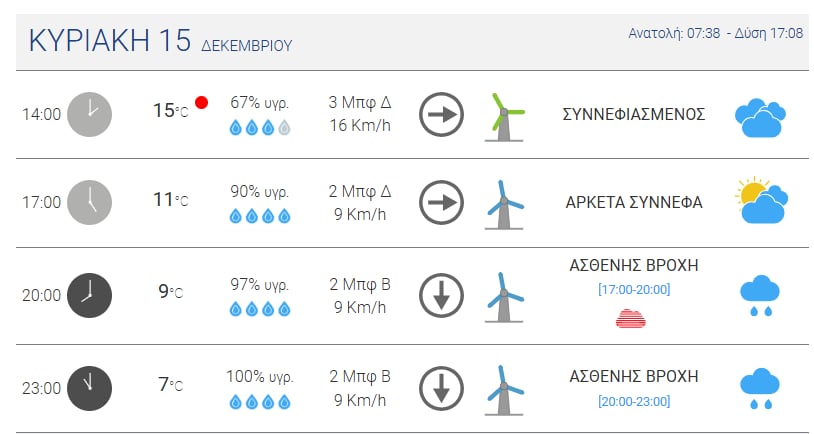Image resolution: width=814 pixels, height=434 pixels.
Task: Click the humidity droplets under 67% υγρ.
Action: 260,127
